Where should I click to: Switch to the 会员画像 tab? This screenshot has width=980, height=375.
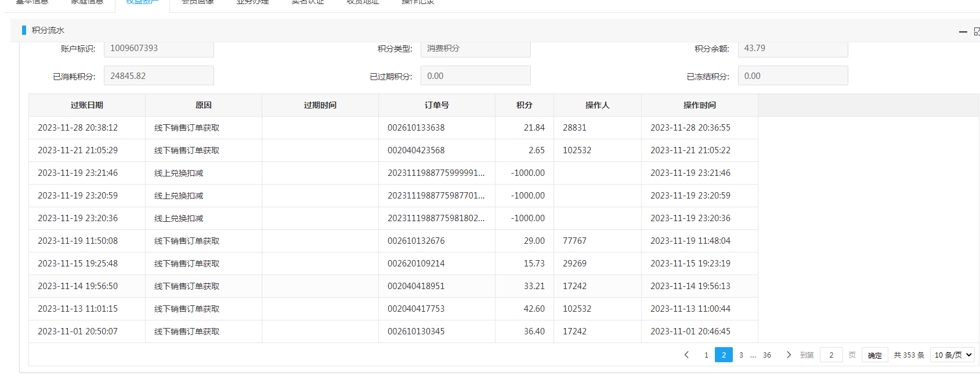tap(198, 3)
